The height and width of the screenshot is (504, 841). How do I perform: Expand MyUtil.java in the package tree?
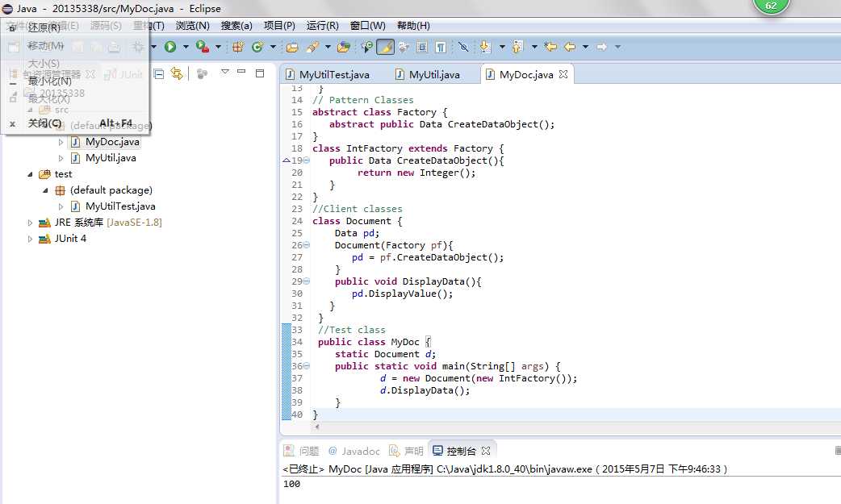coord(61,158)
